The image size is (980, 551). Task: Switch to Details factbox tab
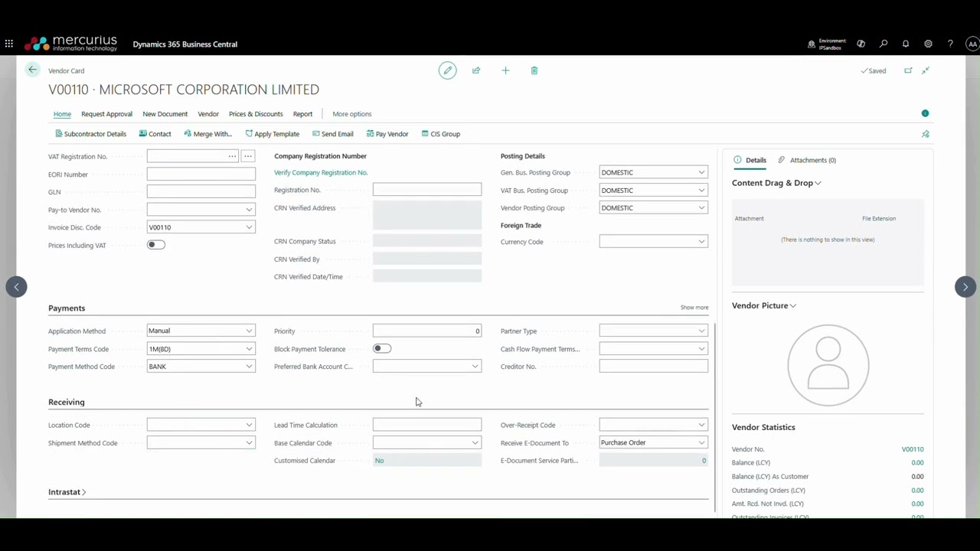750,160
